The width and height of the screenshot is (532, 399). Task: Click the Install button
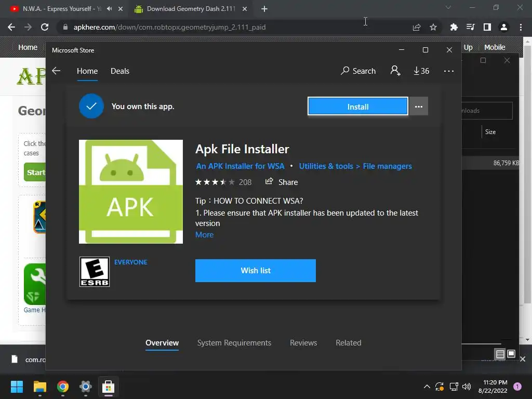[357, 107]
